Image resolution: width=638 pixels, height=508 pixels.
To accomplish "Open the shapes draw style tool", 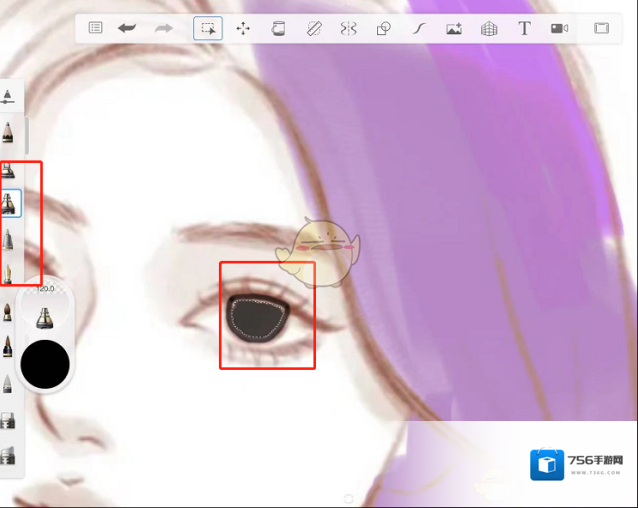I will pyautogui.click(x=383, y=28).
